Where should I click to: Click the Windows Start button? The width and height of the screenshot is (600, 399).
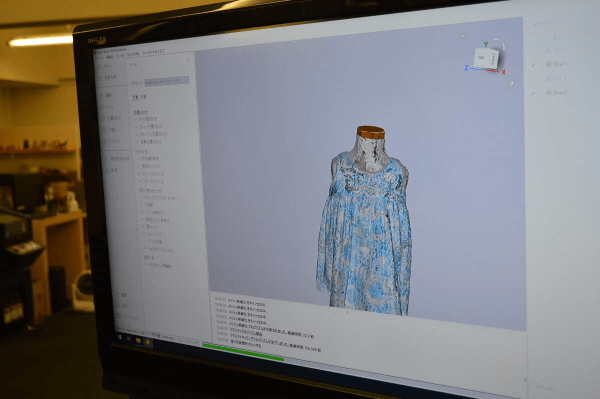click(x=120, y=337)
